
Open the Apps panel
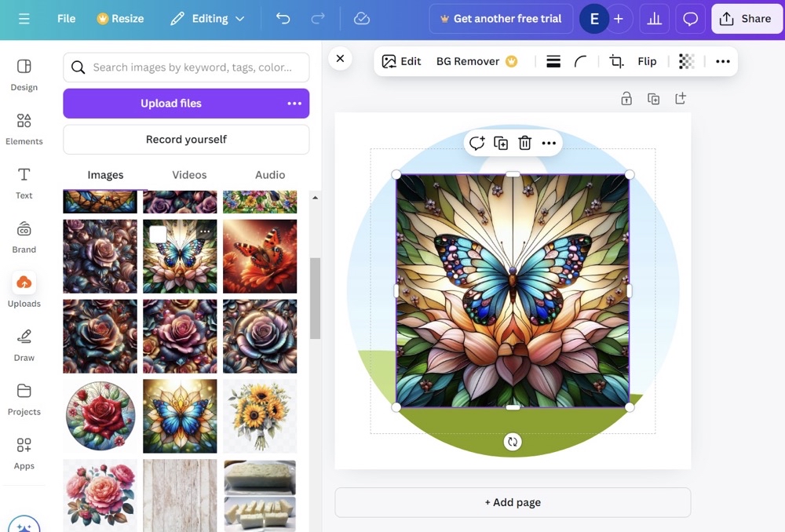point(24,454)
